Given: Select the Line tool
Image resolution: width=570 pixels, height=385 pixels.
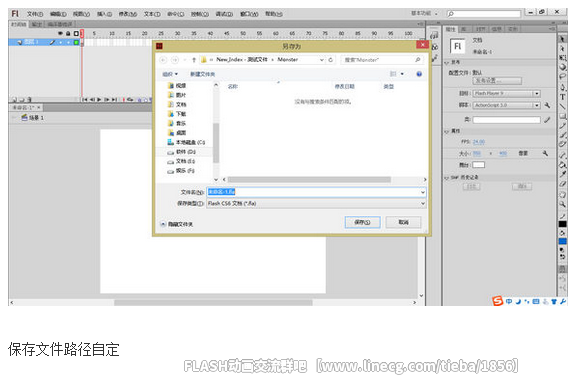Looking at the screenshot, I should (562, 107).
